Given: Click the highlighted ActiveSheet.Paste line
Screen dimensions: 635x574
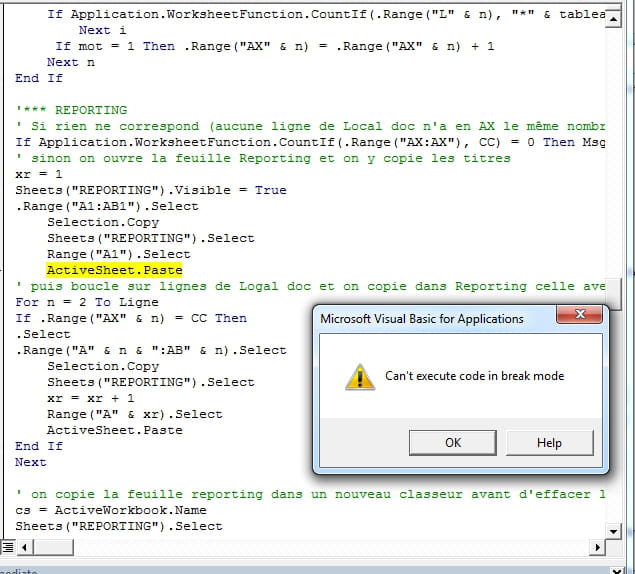Looking at the screenshot, I should pyautogui.click(x=115, y=270).
